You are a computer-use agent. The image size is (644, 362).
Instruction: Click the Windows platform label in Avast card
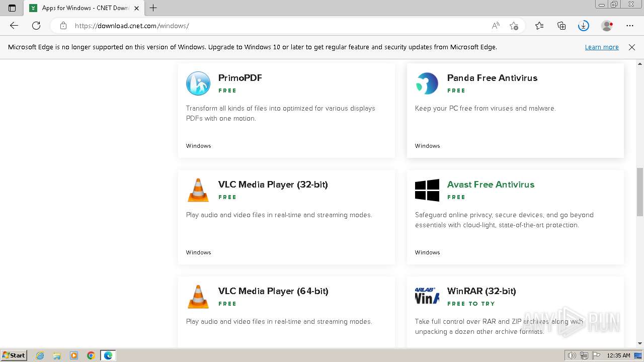(428, 252)
